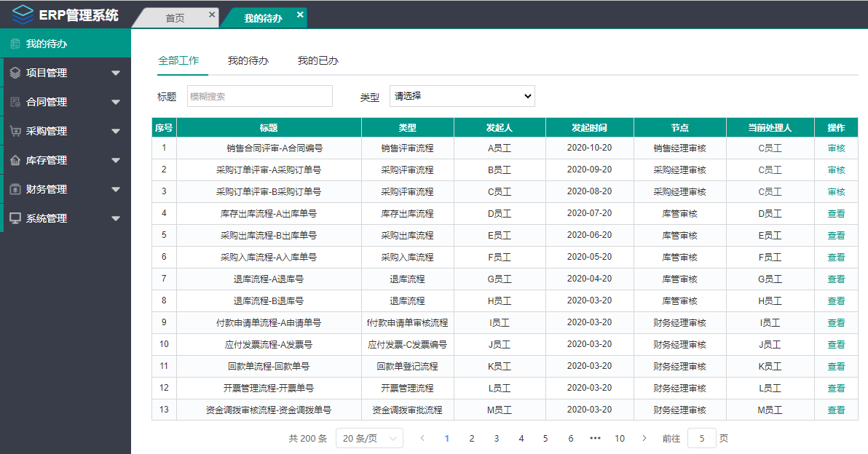Select the 全部工作 tab
Viewport: 868px width, 454px height.
pos(178,60)
